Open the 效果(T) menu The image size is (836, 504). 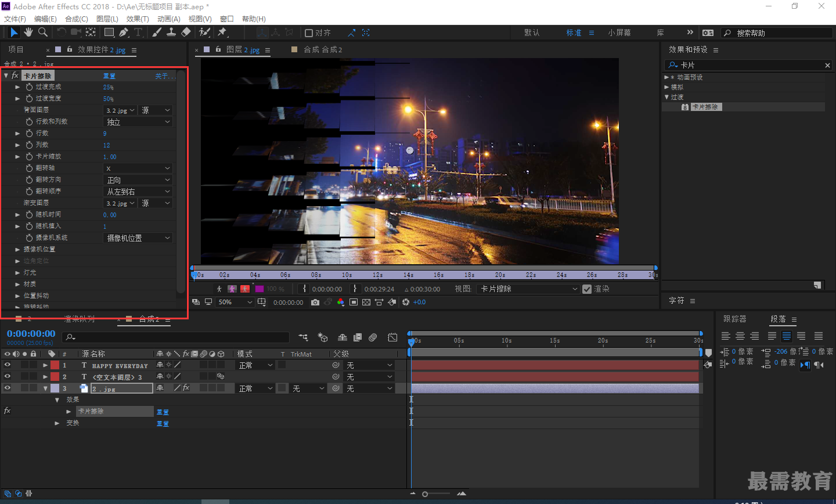[x=138, y=19]
